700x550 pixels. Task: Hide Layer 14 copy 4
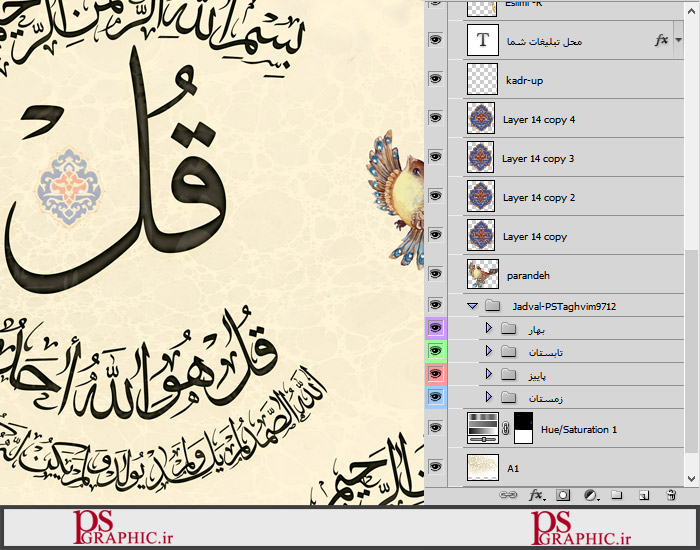(x=435, y=117)
